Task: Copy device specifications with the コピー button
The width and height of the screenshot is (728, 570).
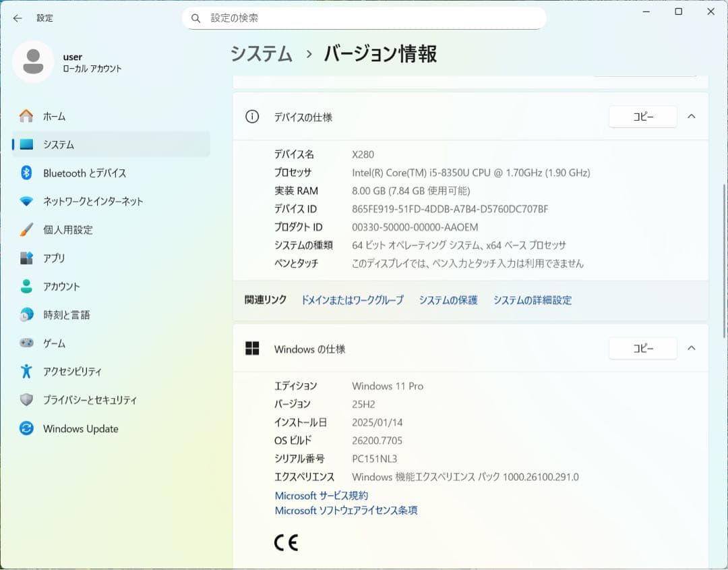Action: tap(642, 116)
